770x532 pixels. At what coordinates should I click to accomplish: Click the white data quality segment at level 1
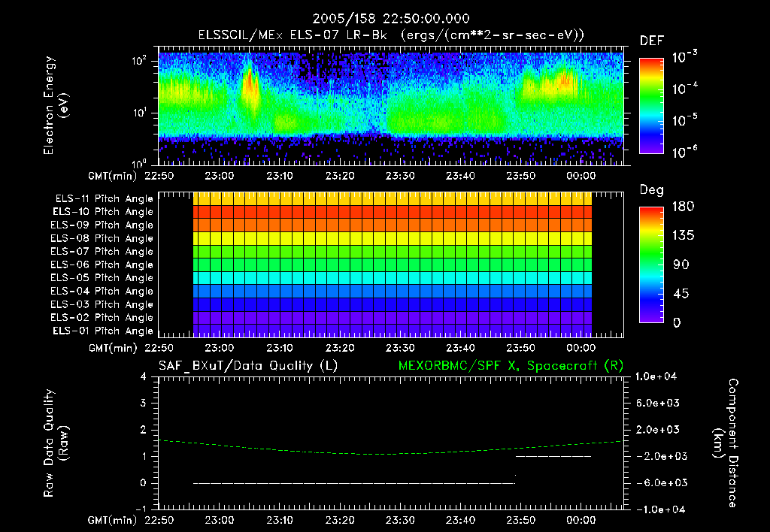(x=553, y=456)
